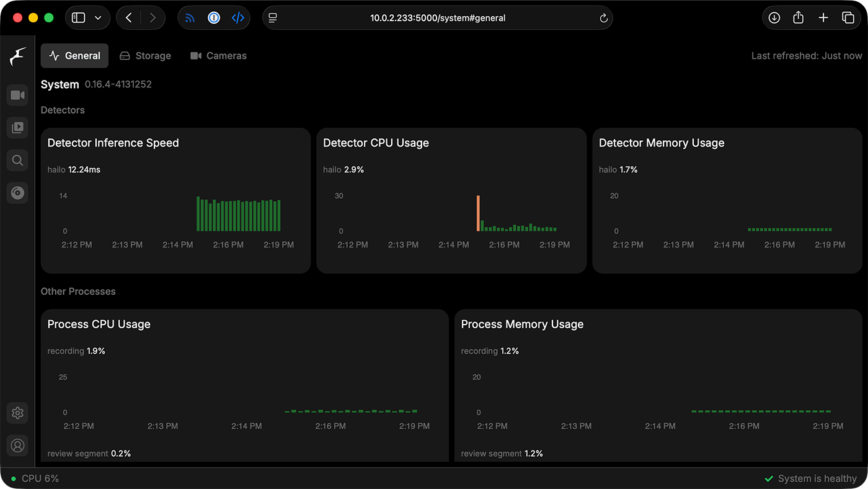Expand the sidebar dropdown chevron
The width and height of the screenshot is (868, 489).
pyautogui.click(x=98, y=18)
